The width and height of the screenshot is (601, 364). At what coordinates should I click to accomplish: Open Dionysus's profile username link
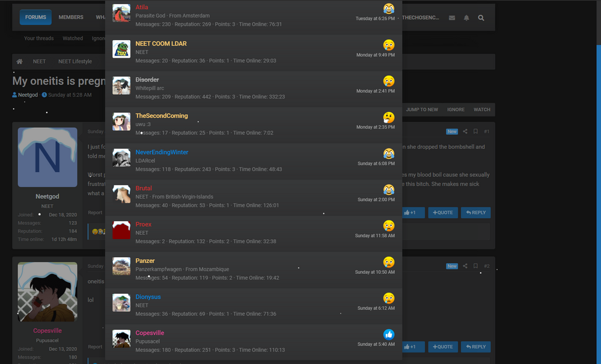[x=148, y=297]
